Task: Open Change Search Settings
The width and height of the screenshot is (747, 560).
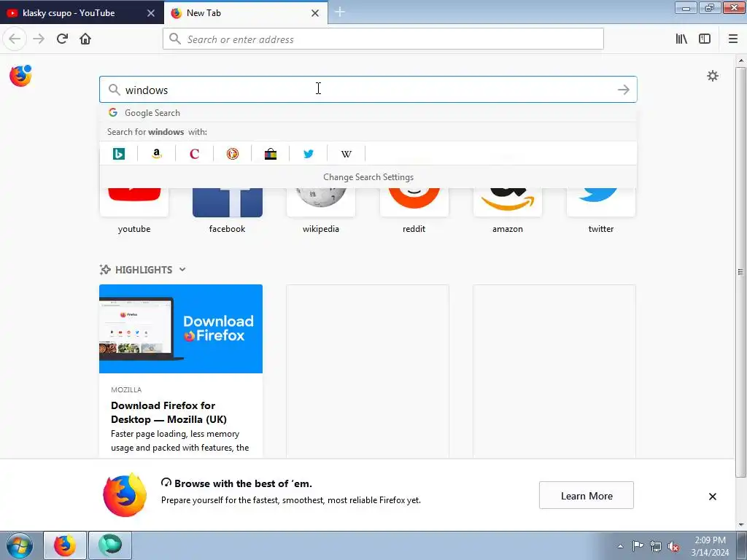Action: [368, 177]
